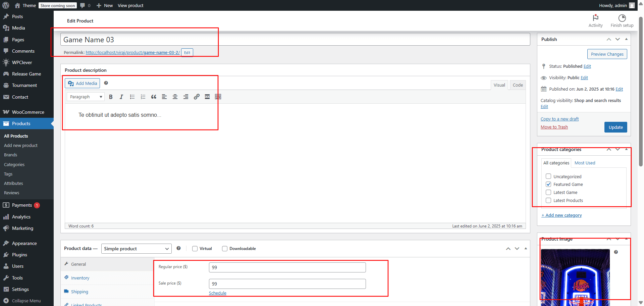This screenshot has height=306, width=644.
Task: Click the Regular price input field
Action: (x=287, y=267)
